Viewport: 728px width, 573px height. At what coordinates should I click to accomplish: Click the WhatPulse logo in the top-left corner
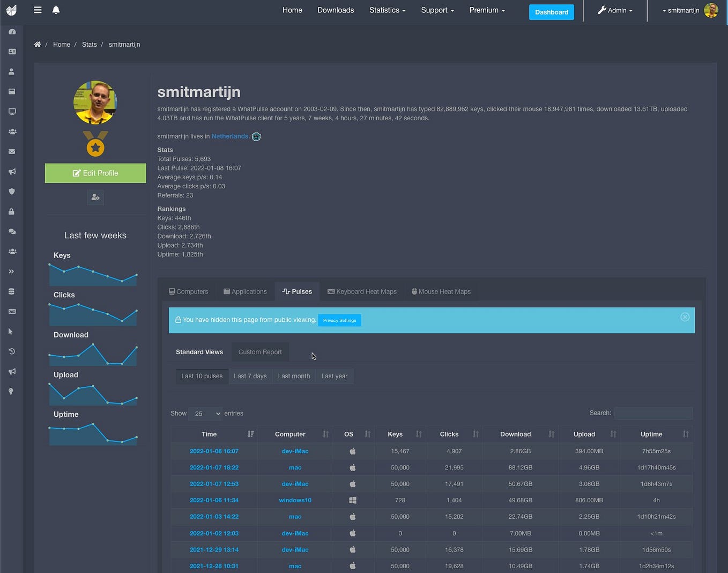[11, 10]
